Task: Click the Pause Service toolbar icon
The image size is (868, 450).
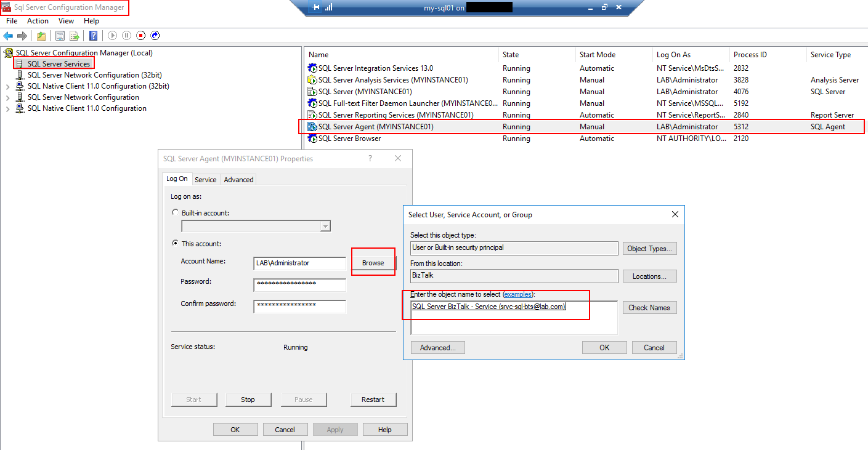Action: (x=126, y=36)
